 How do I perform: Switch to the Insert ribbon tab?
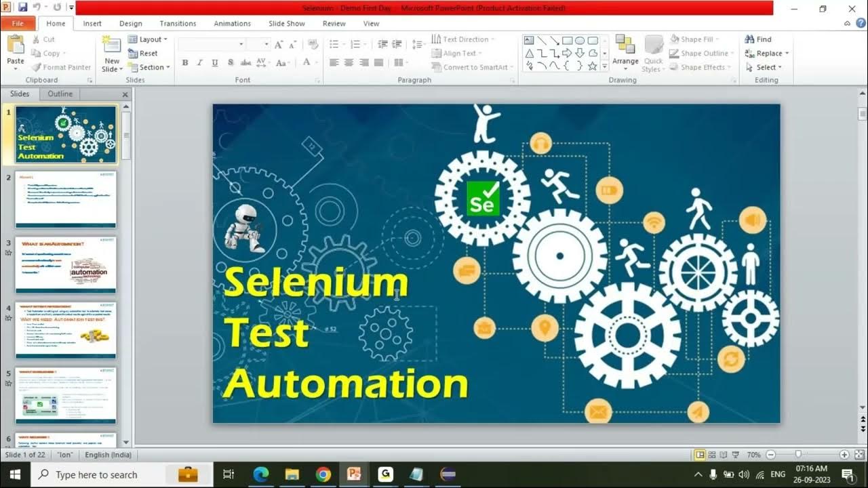click(x=92, y=23)
